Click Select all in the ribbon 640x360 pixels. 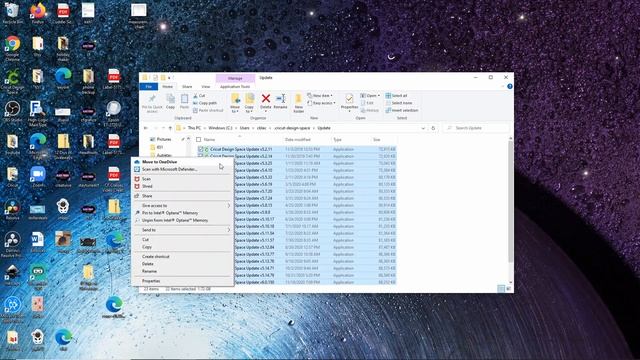pos(396,96)
